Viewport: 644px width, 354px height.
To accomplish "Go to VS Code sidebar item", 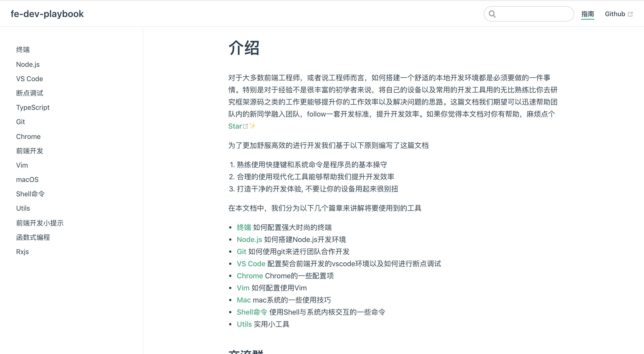I will point(30,79).
